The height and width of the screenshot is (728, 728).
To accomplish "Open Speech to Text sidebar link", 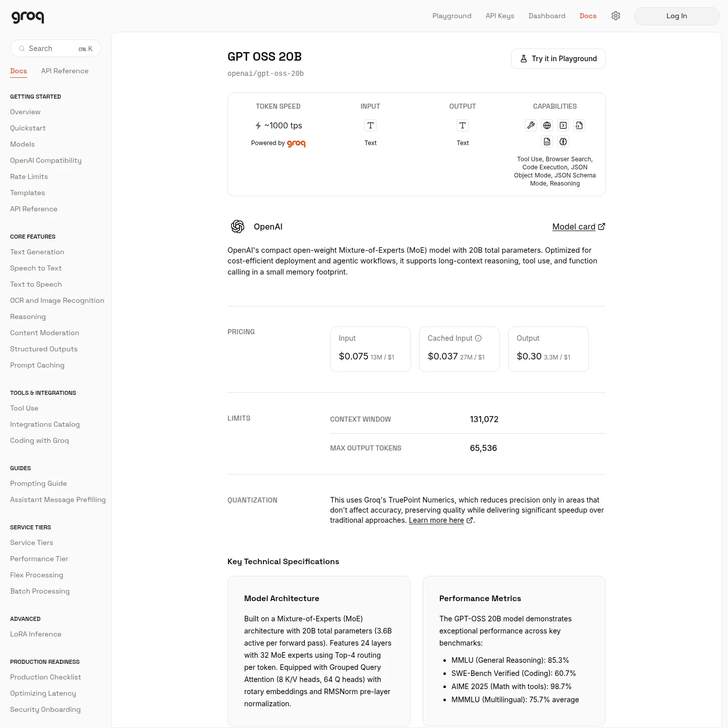I will coord(36,268).
